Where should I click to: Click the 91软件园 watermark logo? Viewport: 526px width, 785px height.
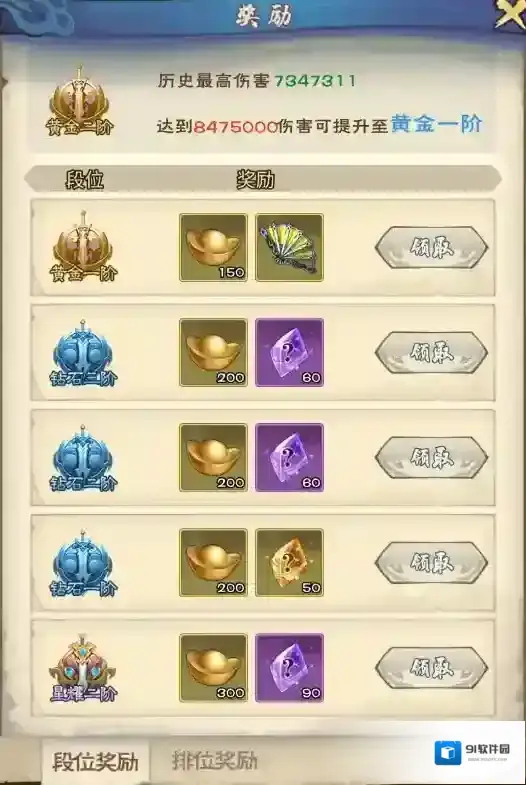471,753
